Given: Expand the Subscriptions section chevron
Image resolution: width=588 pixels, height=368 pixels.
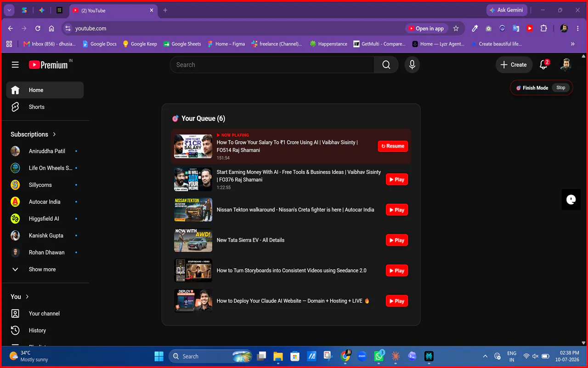Looking at the screenshot, I should click(x=54, y=134).
